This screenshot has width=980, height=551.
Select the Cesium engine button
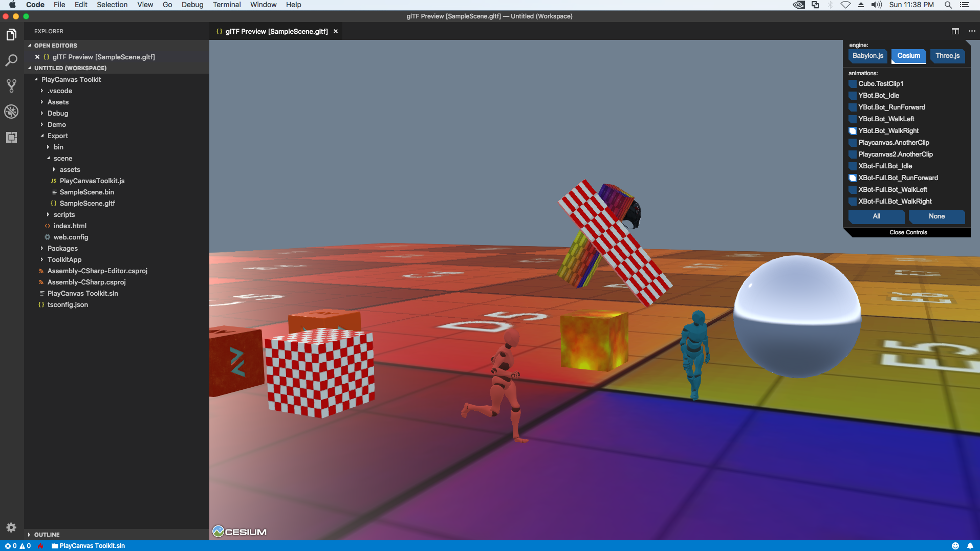tap(908, 56)
